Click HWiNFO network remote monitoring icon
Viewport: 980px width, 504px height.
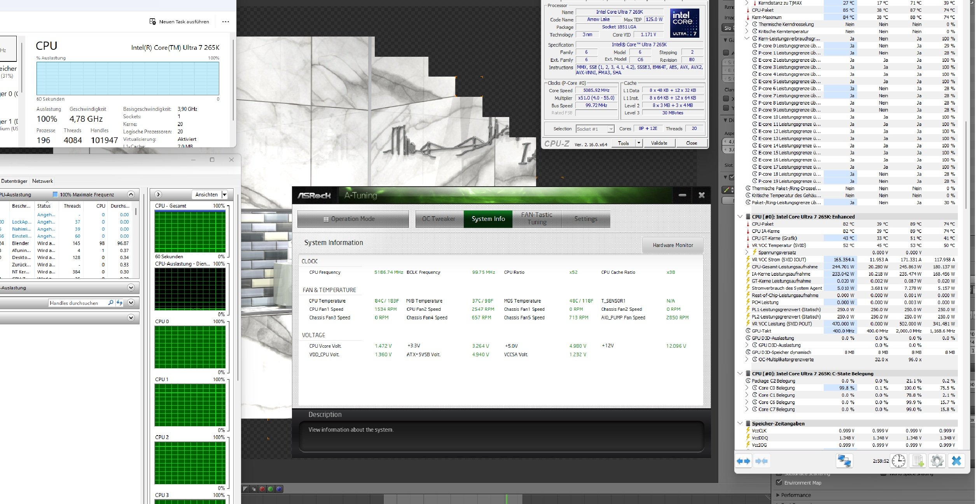pyautogui.click(x=844, y=461)
